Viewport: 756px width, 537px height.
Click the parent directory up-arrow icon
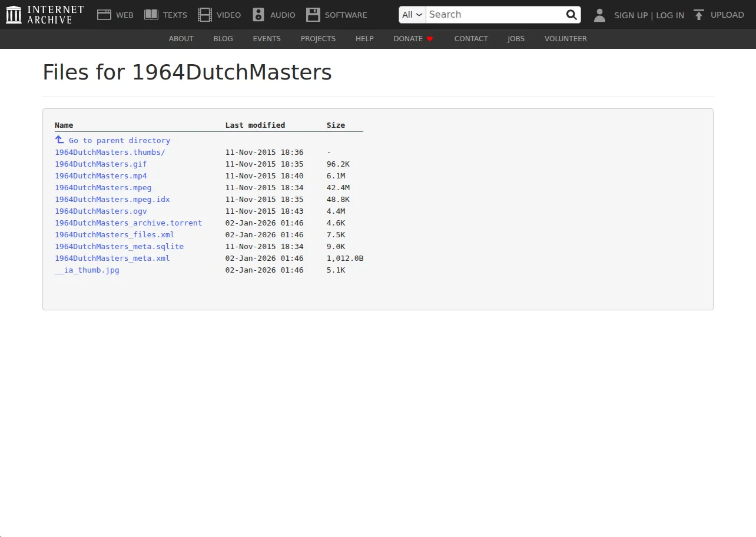click(x=59, y=140)
